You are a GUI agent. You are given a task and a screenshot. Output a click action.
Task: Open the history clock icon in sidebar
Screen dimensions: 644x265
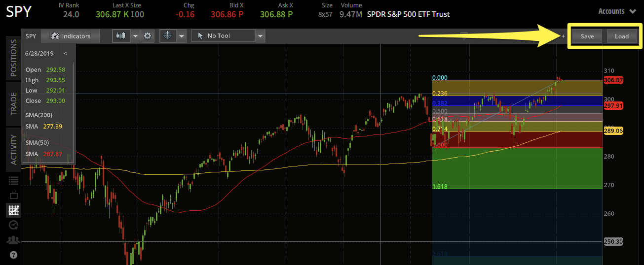tap(13, 225)
